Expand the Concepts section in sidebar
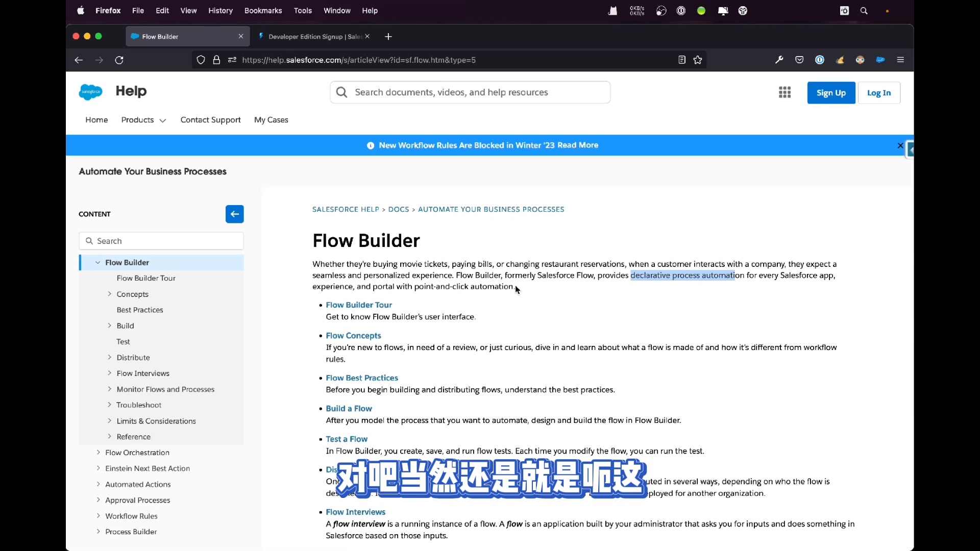The image size is (980, 551). click(x=109, y=293)
